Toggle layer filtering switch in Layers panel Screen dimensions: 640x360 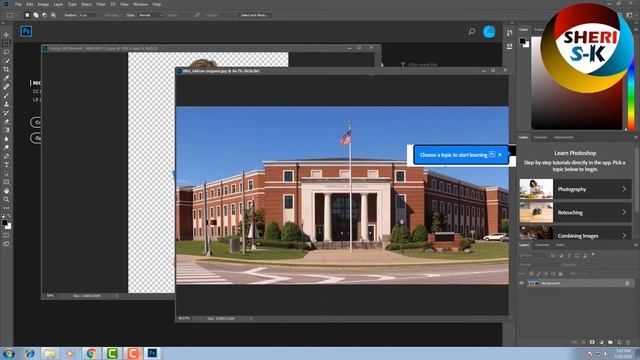pos(593,255)
